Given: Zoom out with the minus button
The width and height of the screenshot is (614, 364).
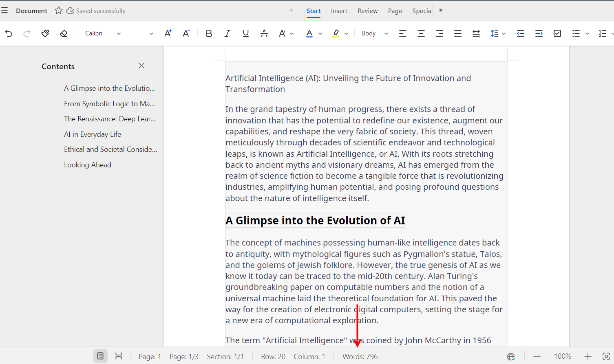Looking at the screenshot, I should 537,357.
